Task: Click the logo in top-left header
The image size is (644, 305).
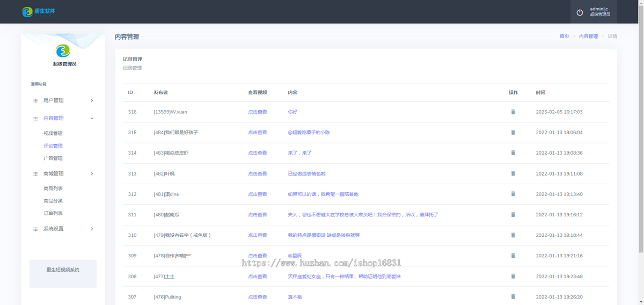Action: [39, 12]
